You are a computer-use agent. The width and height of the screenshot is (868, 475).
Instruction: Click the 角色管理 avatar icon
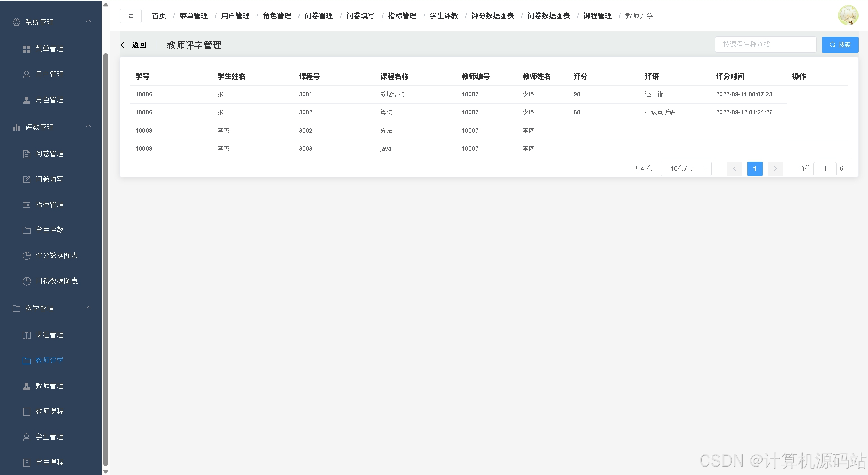pos(26,100)
